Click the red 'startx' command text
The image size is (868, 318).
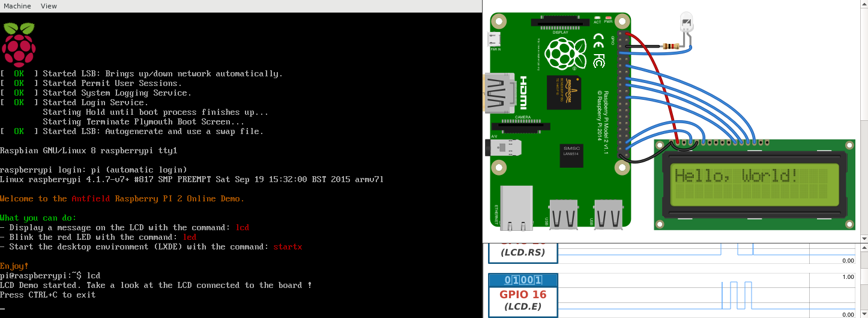(x=288, y=247)
